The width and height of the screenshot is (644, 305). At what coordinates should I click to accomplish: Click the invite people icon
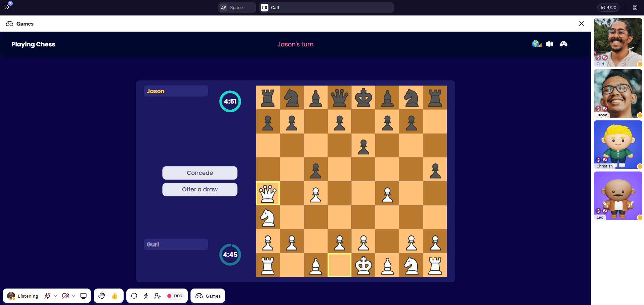coord(158,296)
